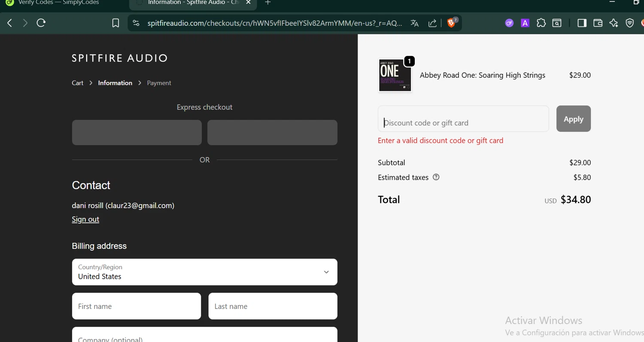Go to Cart in the breadcrumb
The width and height of the screenshot is (644, 342).
pos(77,83)
